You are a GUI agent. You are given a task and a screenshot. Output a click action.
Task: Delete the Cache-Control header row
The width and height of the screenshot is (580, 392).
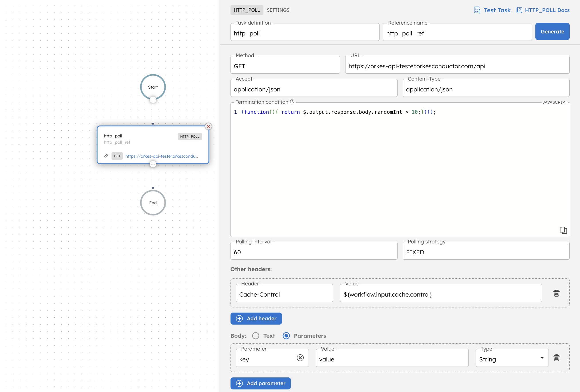tap(556, 293)
